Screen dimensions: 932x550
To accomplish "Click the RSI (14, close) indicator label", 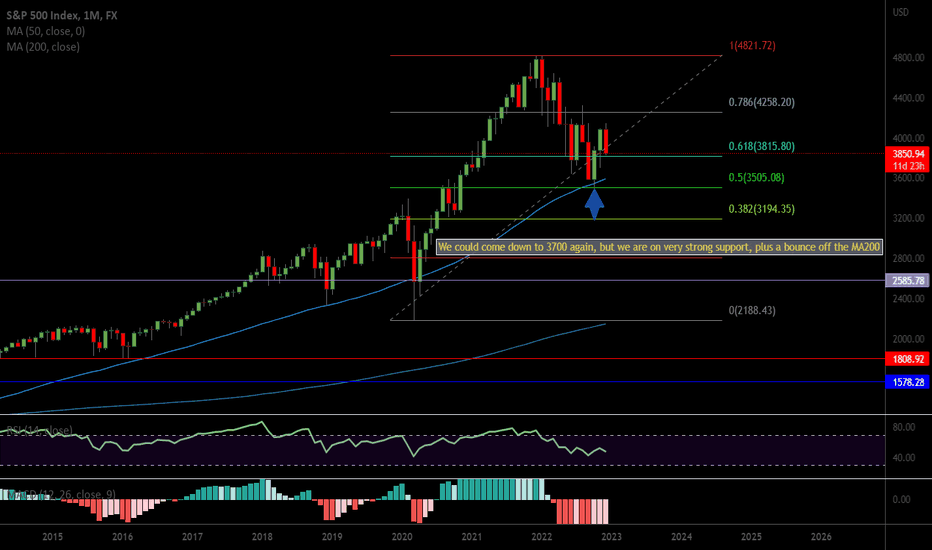I will coord(39,430).
